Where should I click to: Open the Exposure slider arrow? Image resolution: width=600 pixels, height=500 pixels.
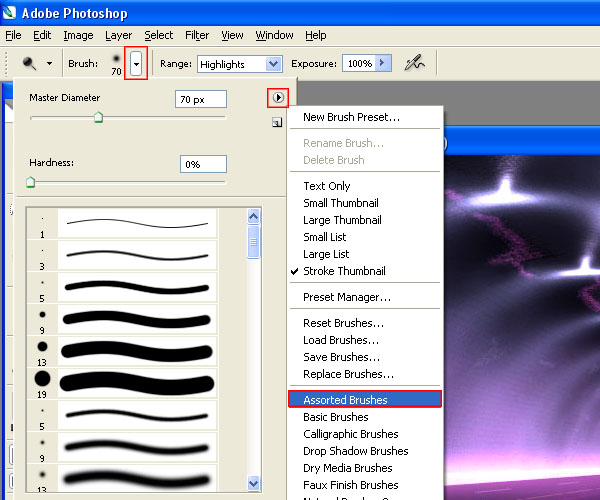[383, 63]
